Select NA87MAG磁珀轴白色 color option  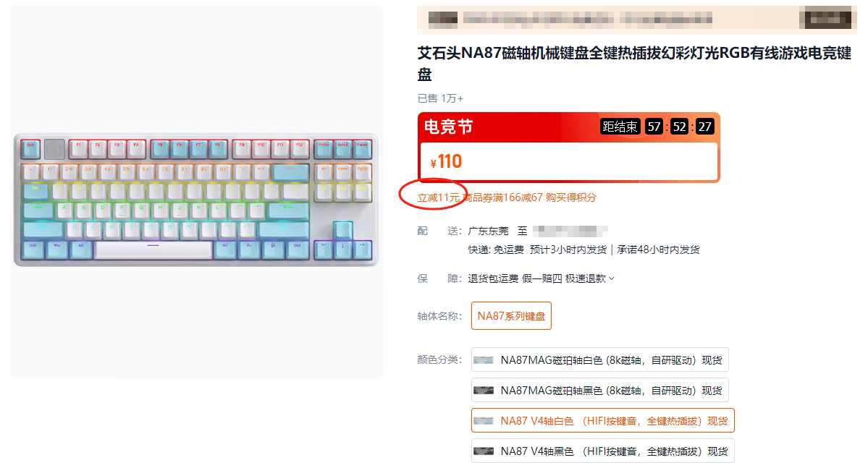(599, 360)
